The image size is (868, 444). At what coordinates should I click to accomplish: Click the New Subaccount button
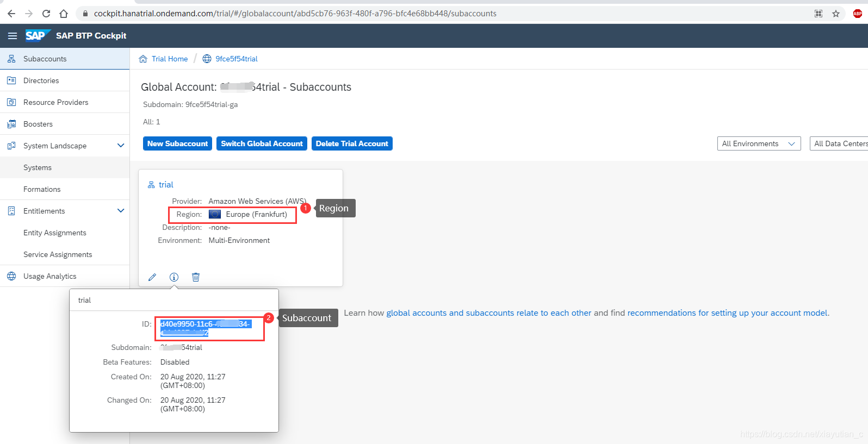coord(177,143)
